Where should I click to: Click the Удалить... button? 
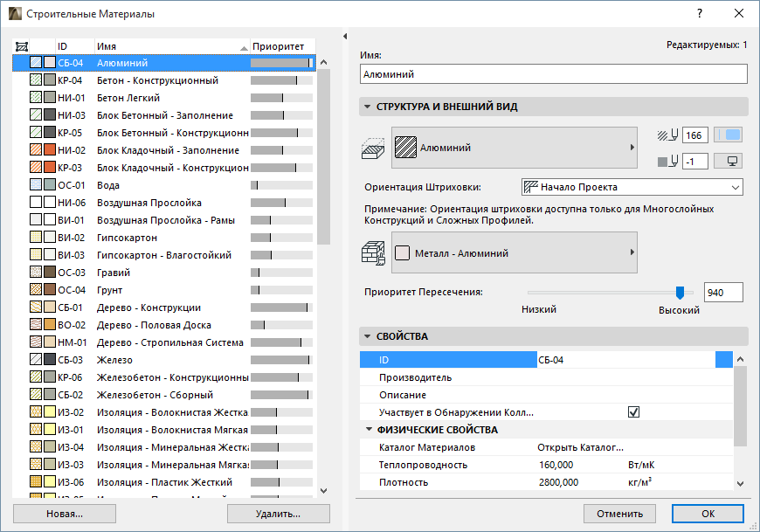pyautogui.click(x=278, y=514)
